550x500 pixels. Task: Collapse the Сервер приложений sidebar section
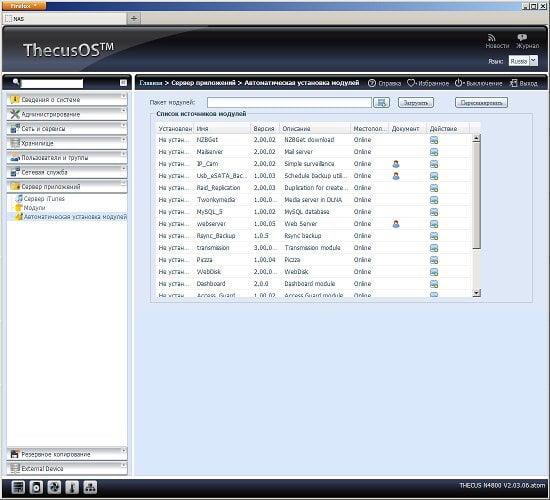coord(67,187)
